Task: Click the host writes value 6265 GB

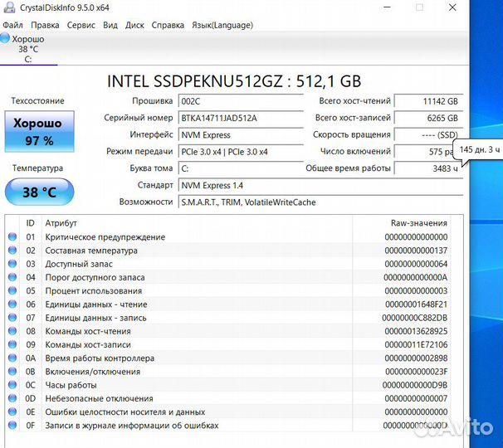Action: coord(428,118)
